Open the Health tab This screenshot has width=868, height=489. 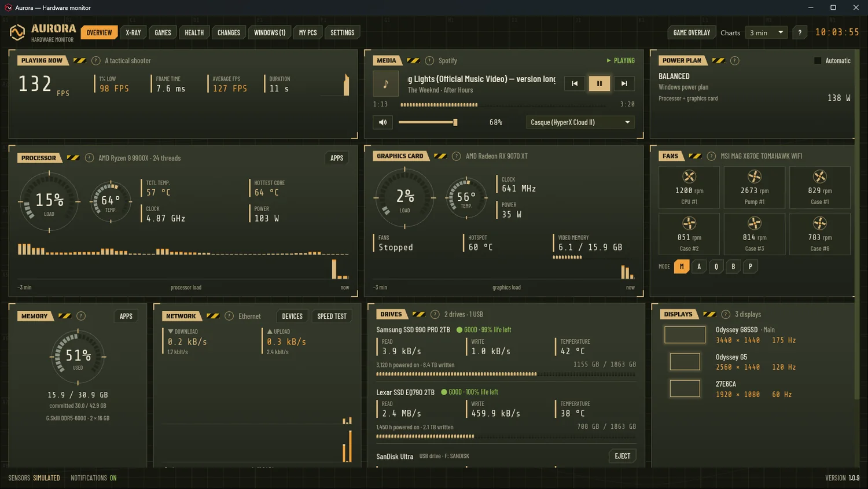194,33
